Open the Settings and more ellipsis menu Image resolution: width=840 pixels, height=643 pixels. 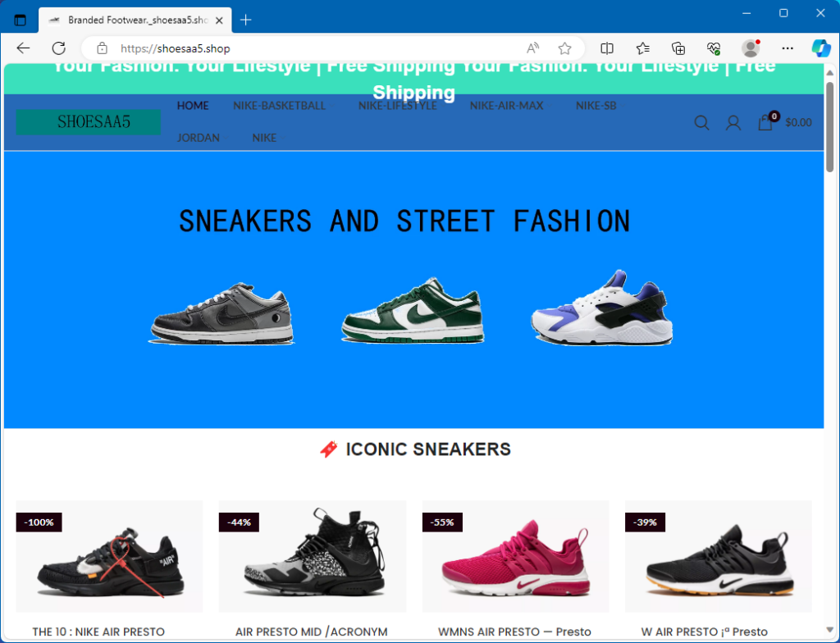click(786, 48)
